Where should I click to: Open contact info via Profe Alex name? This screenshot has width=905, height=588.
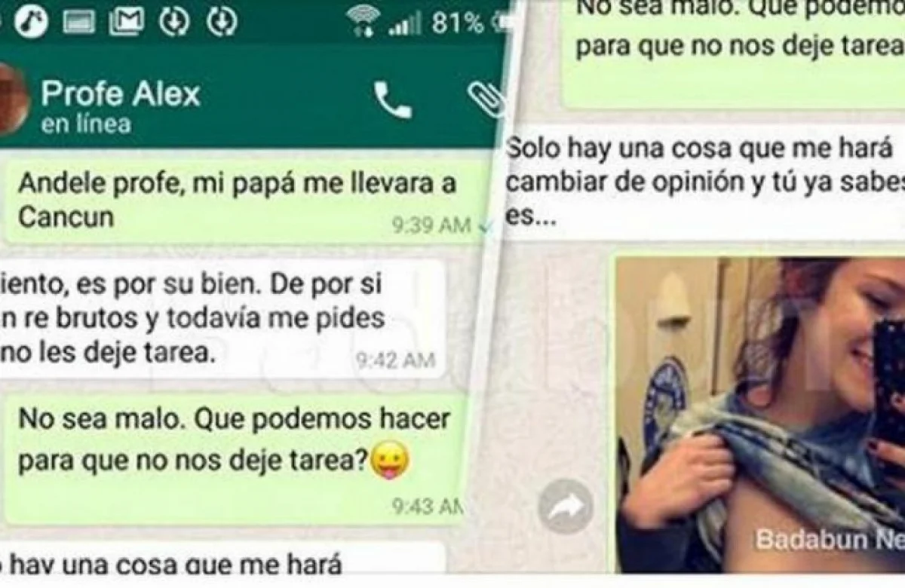click(x=121, y=93)
